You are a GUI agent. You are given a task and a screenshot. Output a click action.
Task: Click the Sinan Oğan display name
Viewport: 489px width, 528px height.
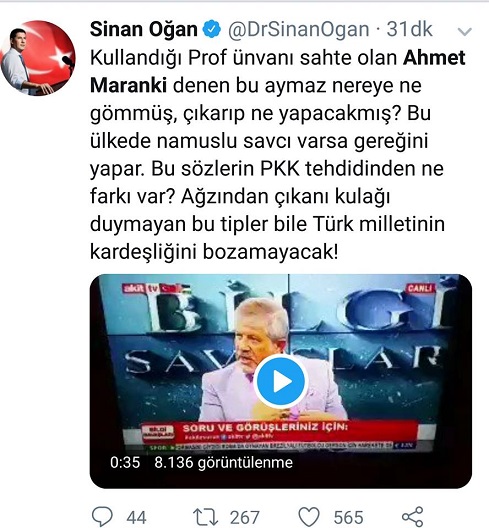point(144,29)
